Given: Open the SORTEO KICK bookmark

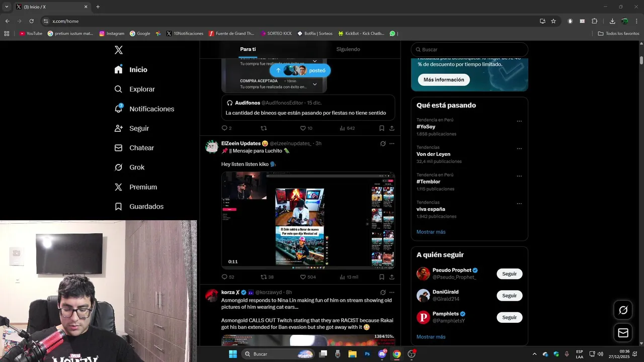Looking at the screenshot, I should (276, 34).
